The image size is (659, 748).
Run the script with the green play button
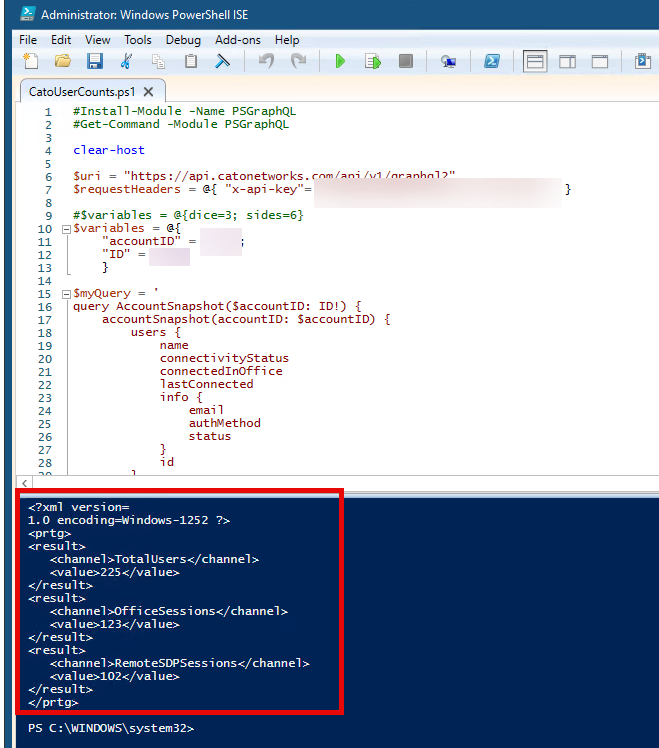point(340,62)
